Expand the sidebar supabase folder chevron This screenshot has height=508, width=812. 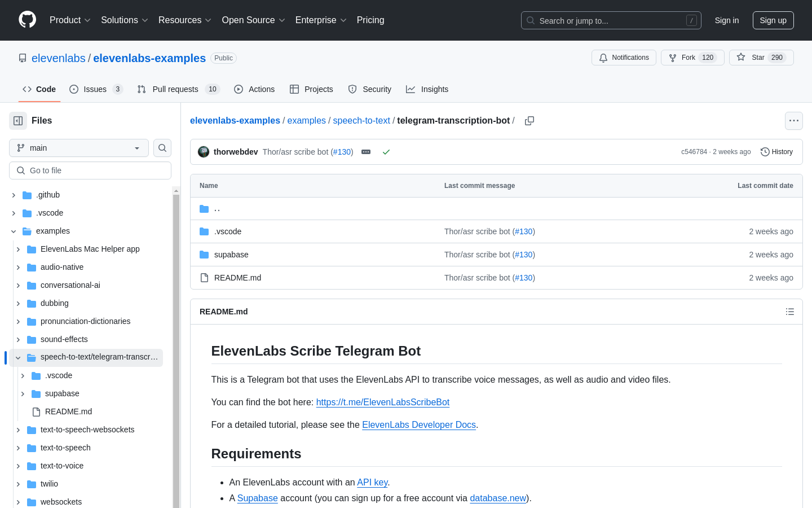pyautogui.click(x=23, y=393)
